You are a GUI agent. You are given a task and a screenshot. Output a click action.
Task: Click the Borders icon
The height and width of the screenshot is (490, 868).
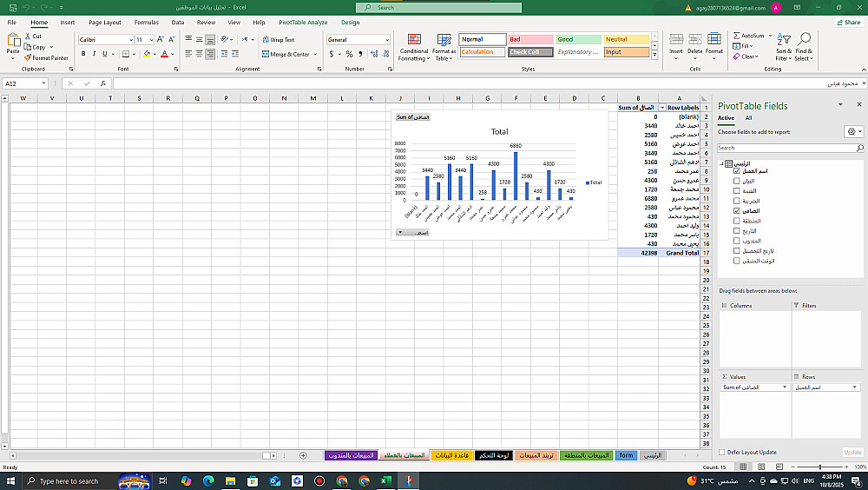pos(126,54)
